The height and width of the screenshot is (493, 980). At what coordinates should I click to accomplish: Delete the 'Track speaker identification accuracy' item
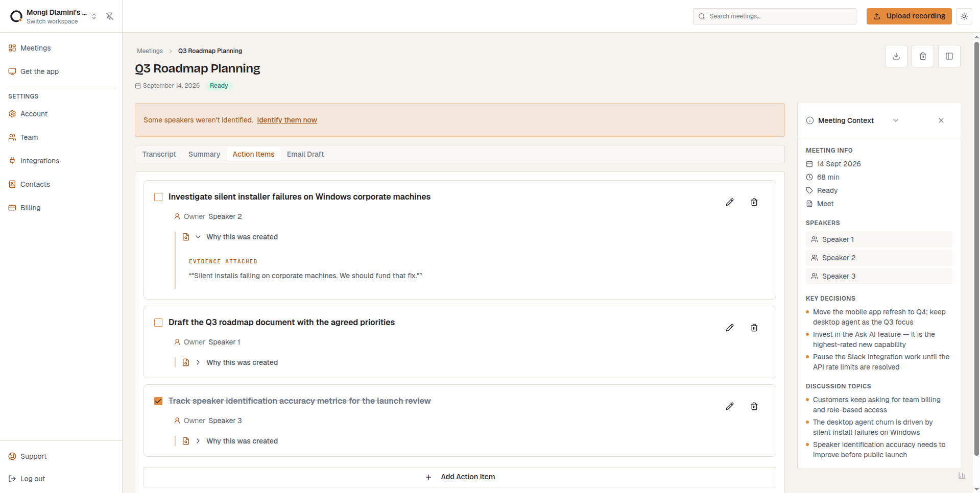754,406
